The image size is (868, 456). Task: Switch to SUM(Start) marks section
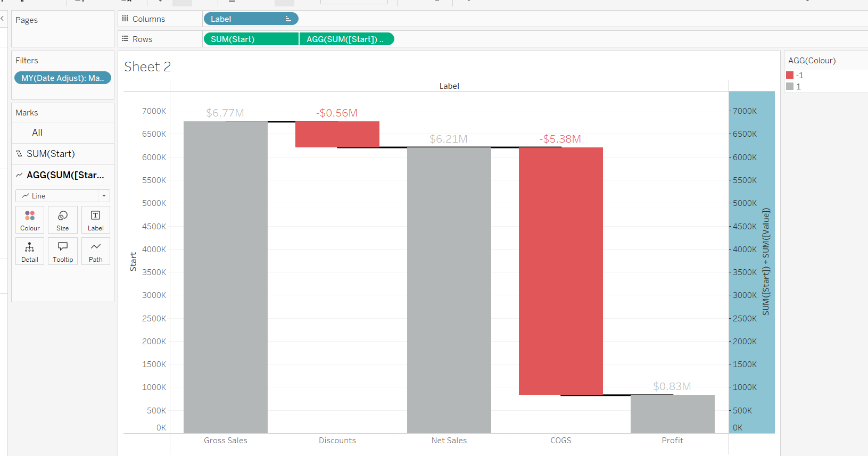coord(51,154)
